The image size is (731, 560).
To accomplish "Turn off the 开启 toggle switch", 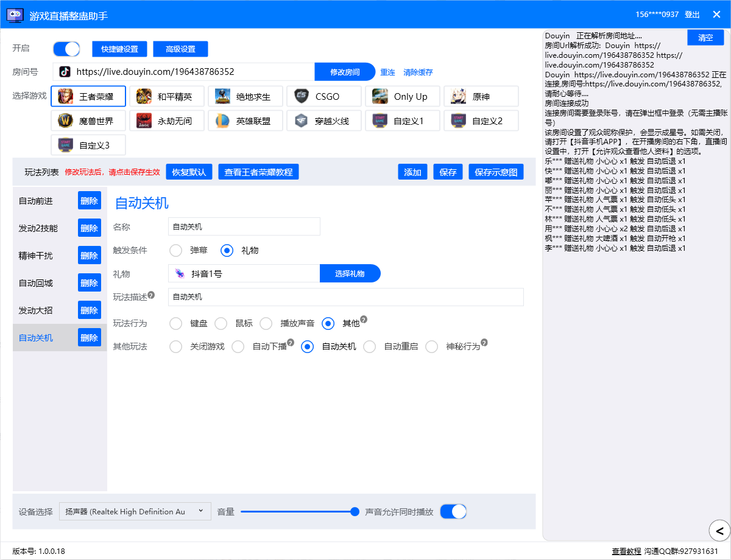I will [66, 49].
